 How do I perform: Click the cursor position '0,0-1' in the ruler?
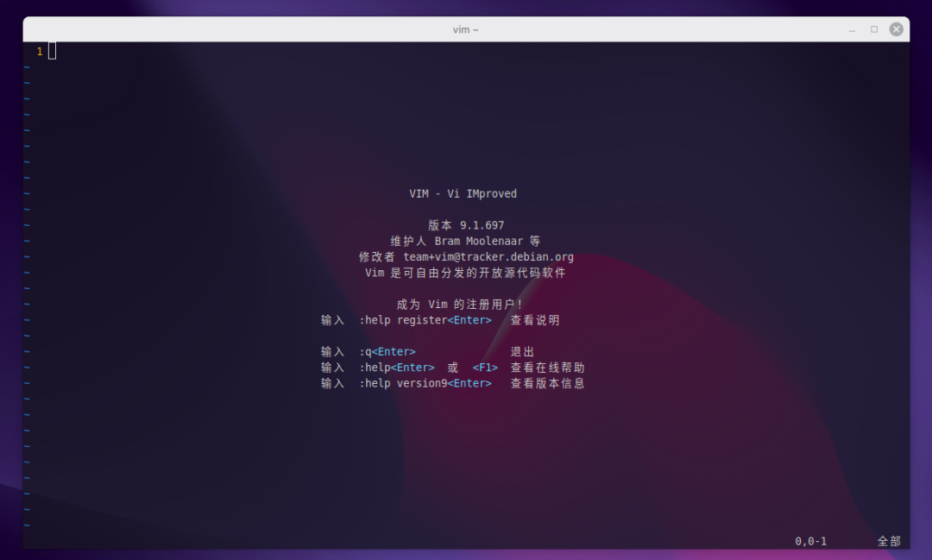point(810,542)
